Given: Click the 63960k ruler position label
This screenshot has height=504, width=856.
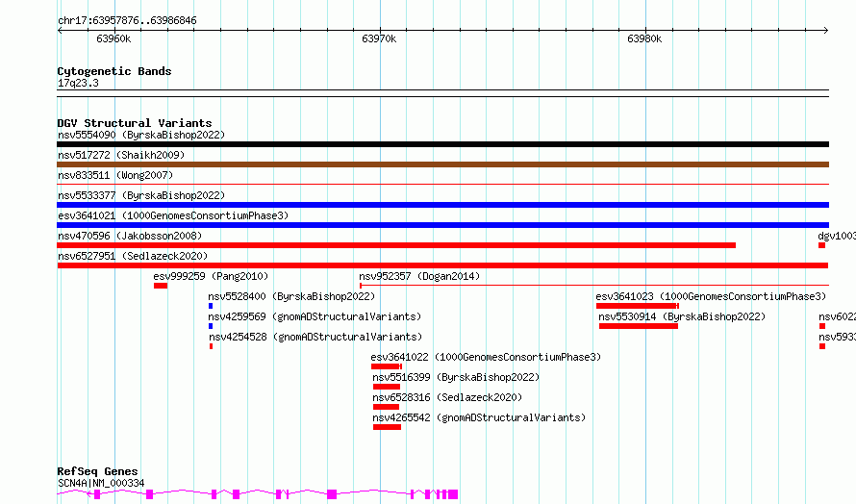Looking at the screenshot, I should (113, 38).
